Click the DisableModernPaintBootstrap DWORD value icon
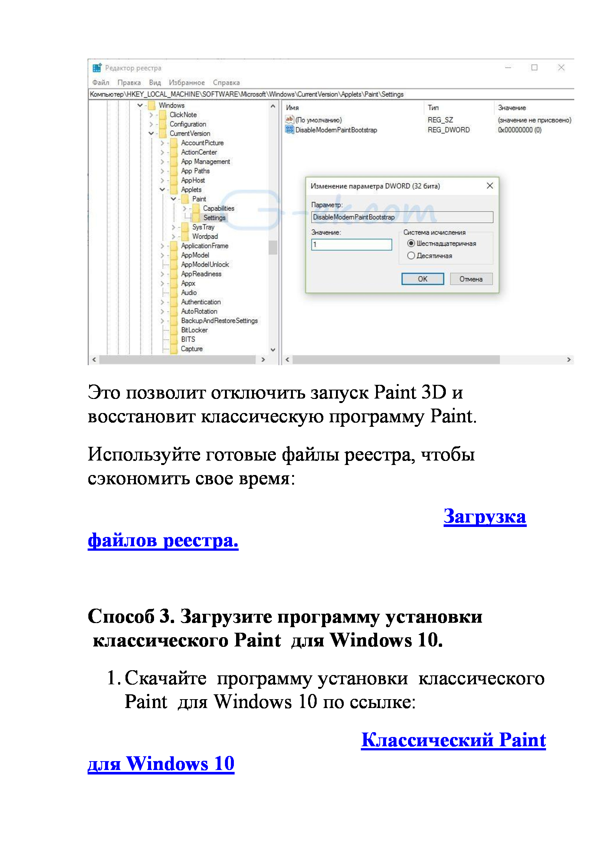The width and height of the screenshot is (614, 868). (290, 130)
